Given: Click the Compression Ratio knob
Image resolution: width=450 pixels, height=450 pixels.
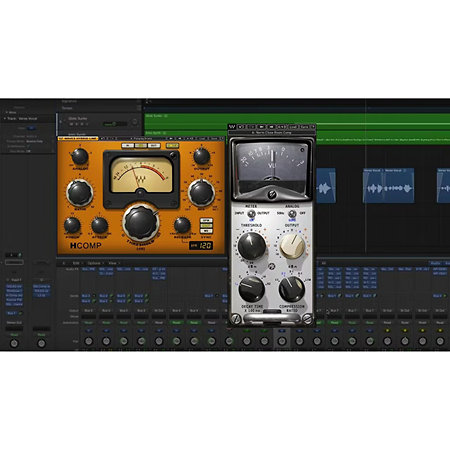Looking at the screenshot, I should pos(292,289).
